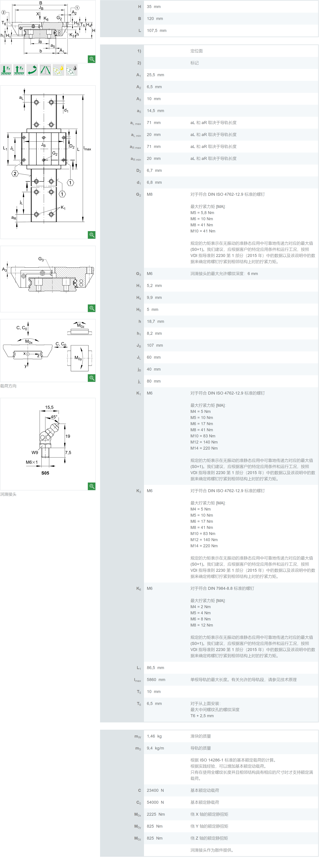Screen dimensions: 319x868
Task: Select the JB value 107 mm
Action: click(155, 345)
